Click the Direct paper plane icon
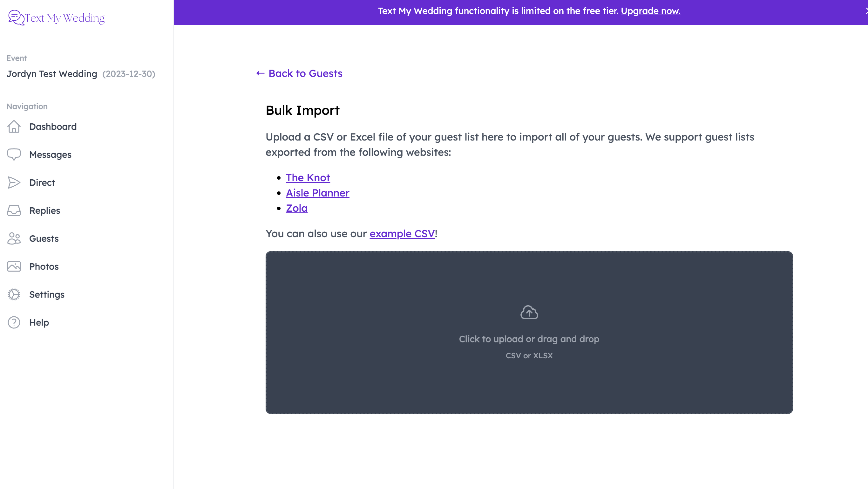The image size is (868, 489). pos(14,183)
